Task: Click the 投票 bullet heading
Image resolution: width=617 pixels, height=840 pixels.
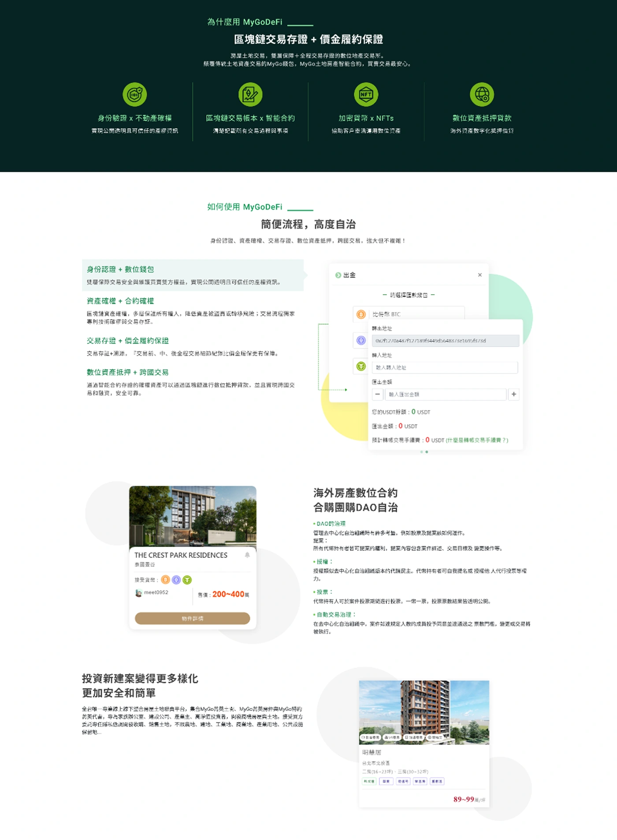Action: 325,592
